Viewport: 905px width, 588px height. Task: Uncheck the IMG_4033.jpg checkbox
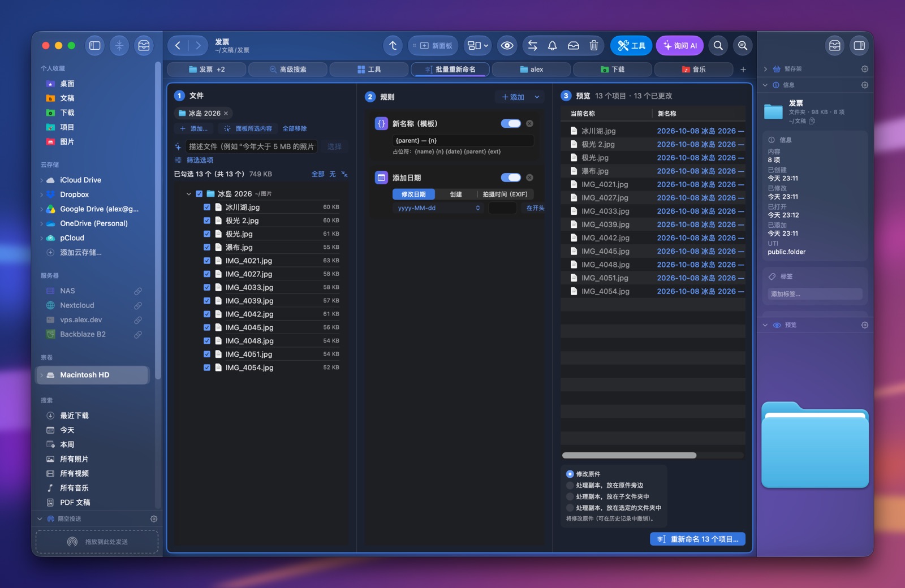[207, 288]
